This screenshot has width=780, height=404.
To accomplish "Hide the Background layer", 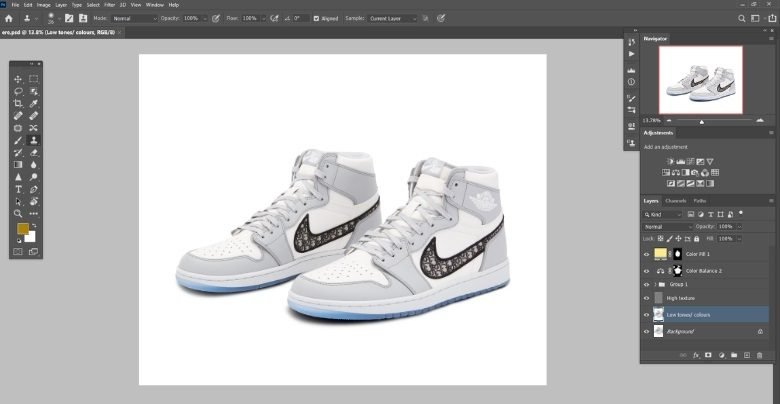I will click(x=647, y=331).
